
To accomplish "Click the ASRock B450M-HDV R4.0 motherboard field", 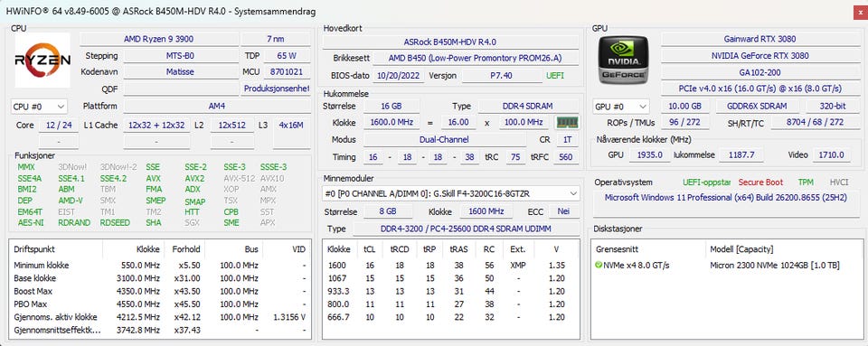I will (450, 42).
